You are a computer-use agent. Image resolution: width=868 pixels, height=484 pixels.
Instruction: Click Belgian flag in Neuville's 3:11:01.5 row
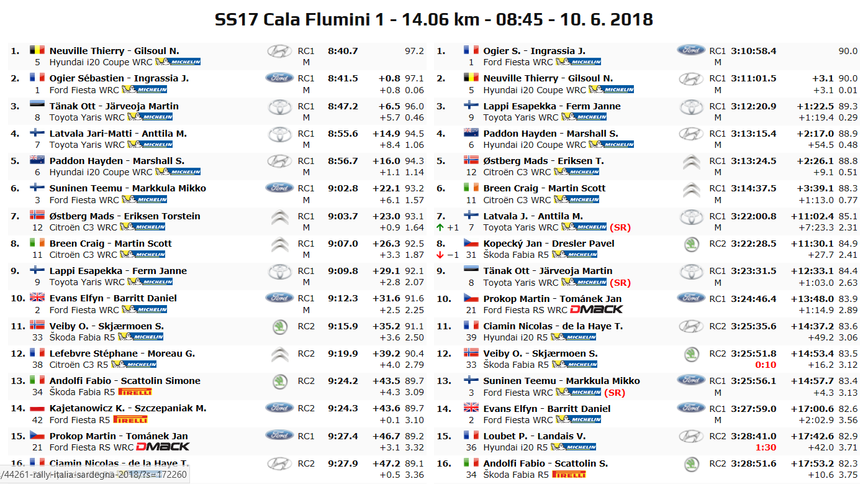click(x=471, y=78)
